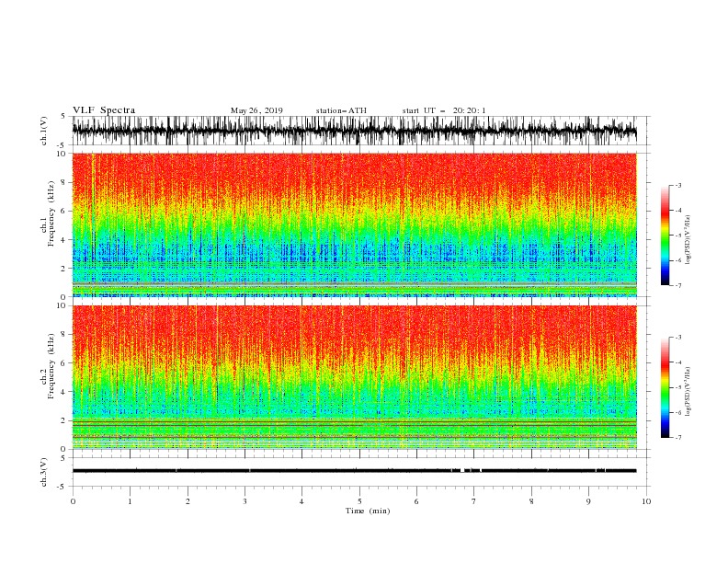Select the ch.2 "Frequency (kHz)" axis label
The height and width of the screenshot is (563, 728).
click(x=51, y=365)
